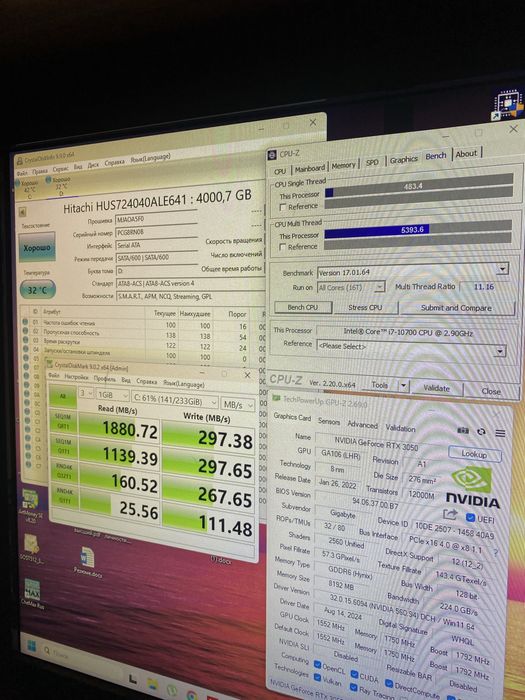Toggle Single Thread Reference checkbox in CPU-Z

(x=283, y=207)
